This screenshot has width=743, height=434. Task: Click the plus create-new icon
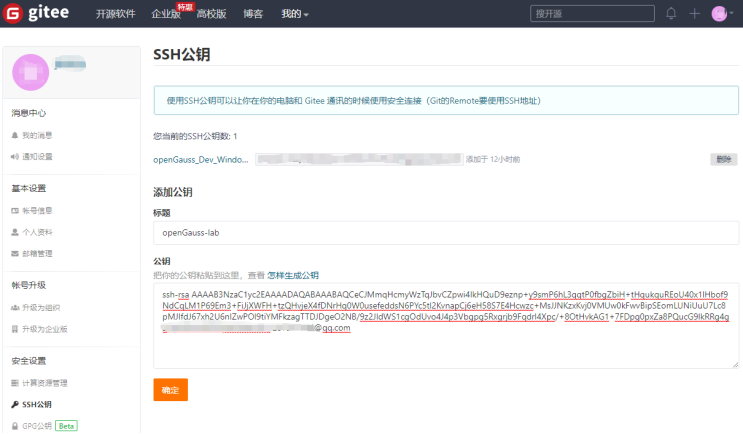695,14
